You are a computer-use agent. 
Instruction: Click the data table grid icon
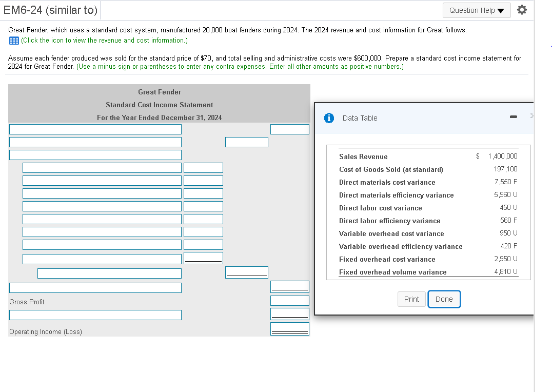(14, 41)
